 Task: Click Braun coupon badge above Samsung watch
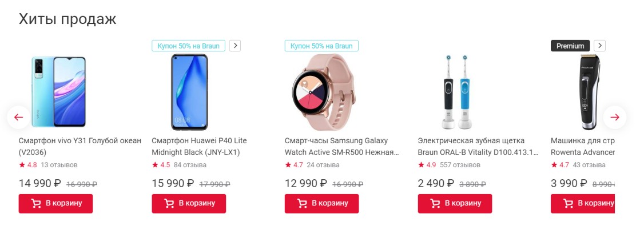pyautogui.click(x=321, y=46)
